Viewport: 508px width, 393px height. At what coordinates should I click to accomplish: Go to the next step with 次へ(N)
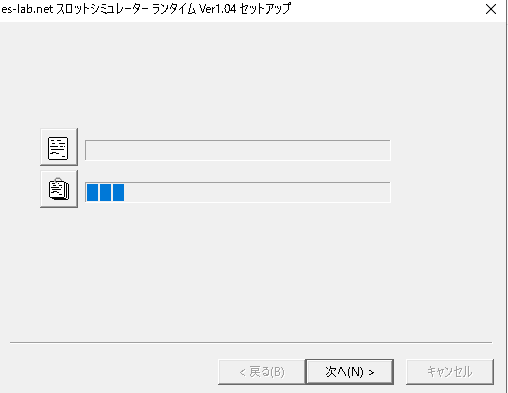click(x=350, y=372)
